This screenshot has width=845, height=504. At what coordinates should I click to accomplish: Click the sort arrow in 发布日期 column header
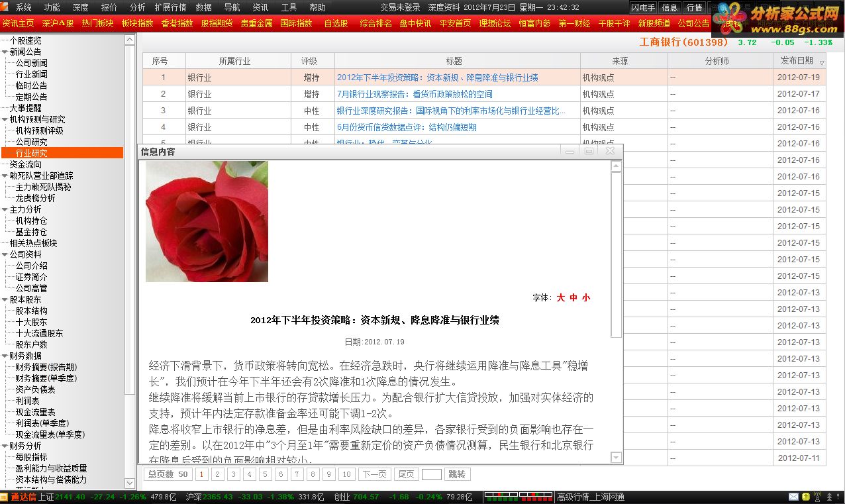pos(822,62)
